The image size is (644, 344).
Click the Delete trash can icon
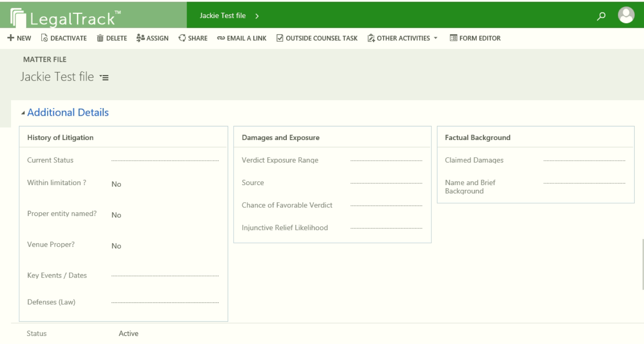click(101, 38)
